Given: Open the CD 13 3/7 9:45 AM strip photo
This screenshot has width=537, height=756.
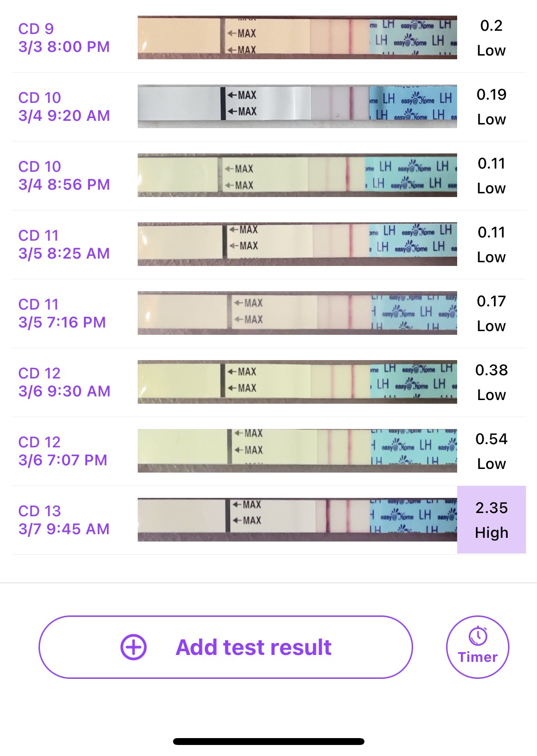Looking at the screenshot, I should pos(297,520).
